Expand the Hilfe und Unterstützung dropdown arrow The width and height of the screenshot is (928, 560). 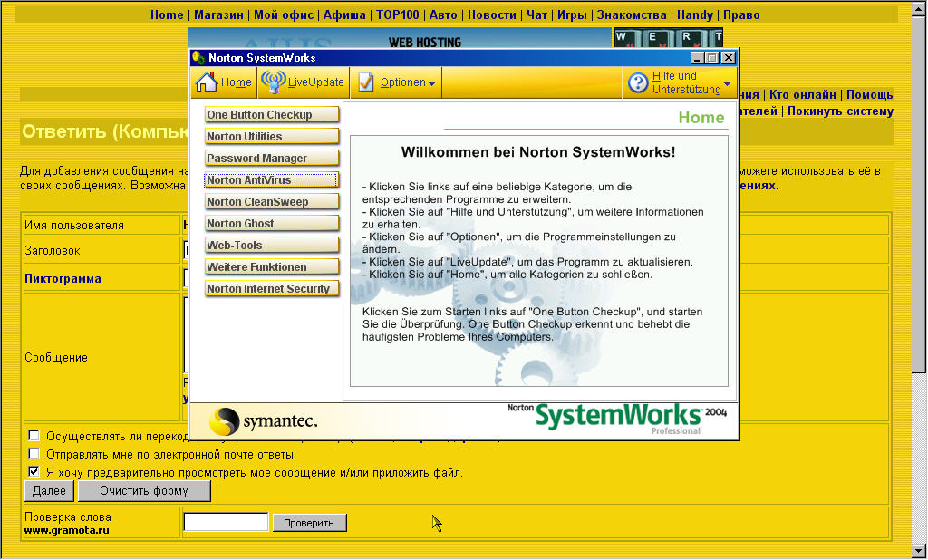click(x=728, y=83)
